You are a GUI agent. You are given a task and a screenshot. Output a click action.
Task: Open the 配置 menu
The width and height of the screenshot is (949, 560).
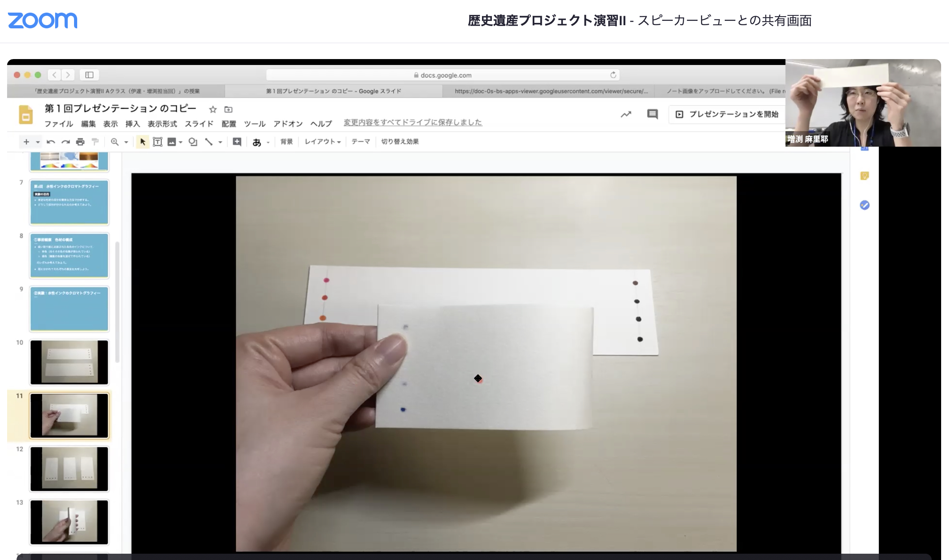coord(229,124)
